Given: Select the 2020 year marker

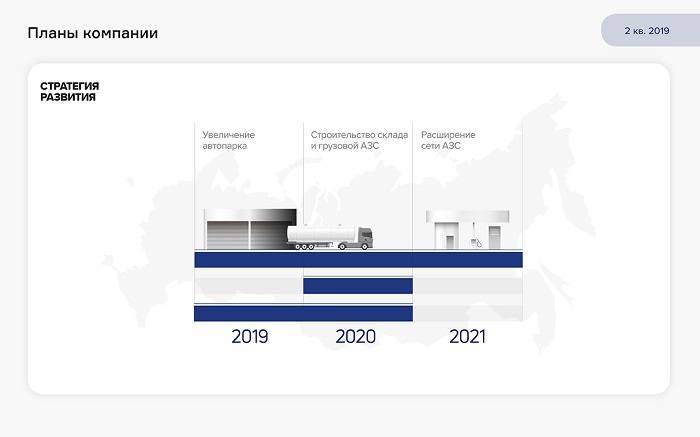Looking at the screenshot, I should pyautogui.click(x=356, y=337).
